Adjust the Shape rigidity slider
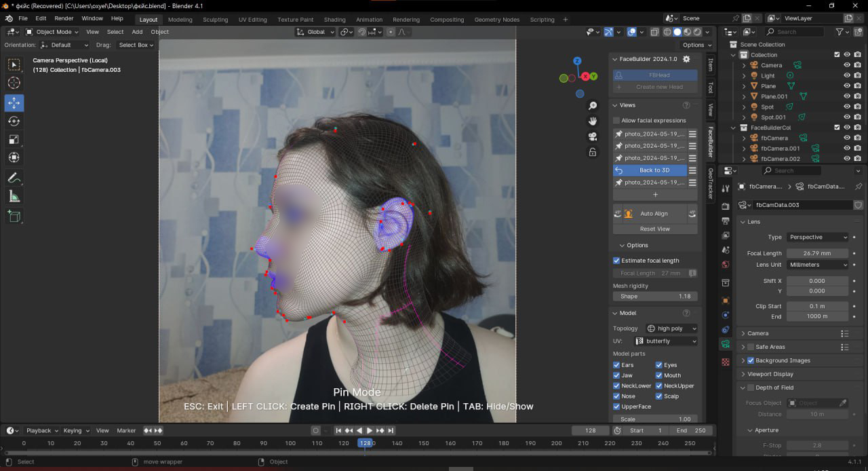The height and width of the screenshot is (471, 868). click(654, 297)
